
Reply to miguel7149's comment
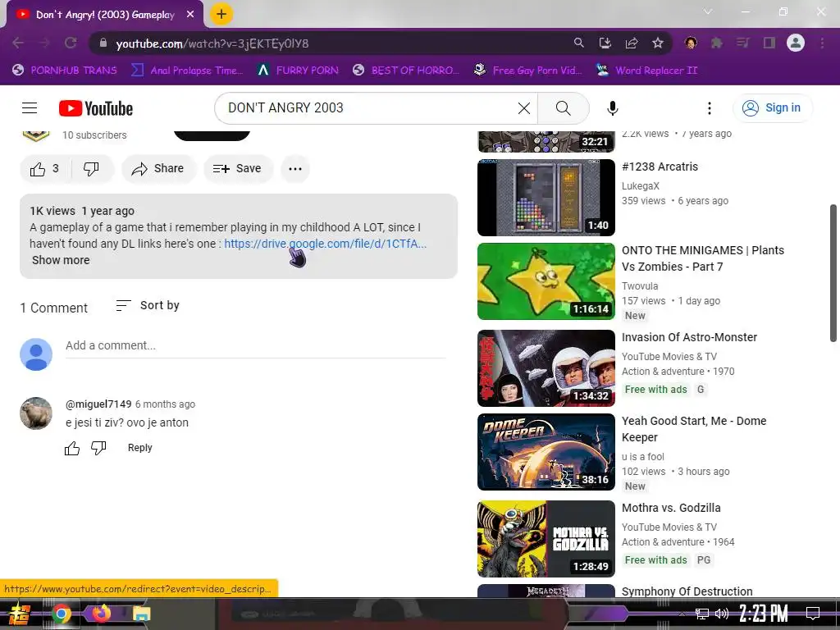pos(139,448)
